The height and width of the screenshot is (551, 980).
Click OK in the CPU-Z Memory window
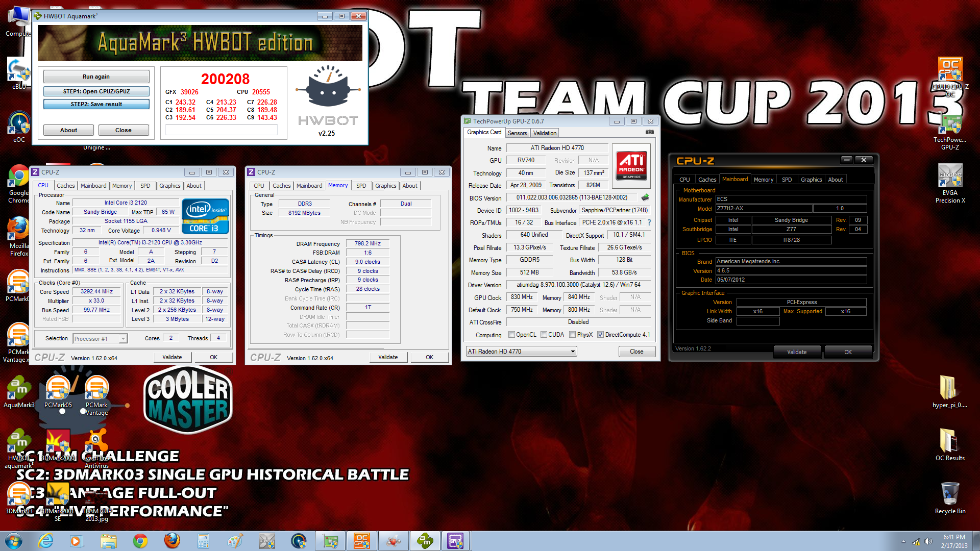(x=430, y=357)
